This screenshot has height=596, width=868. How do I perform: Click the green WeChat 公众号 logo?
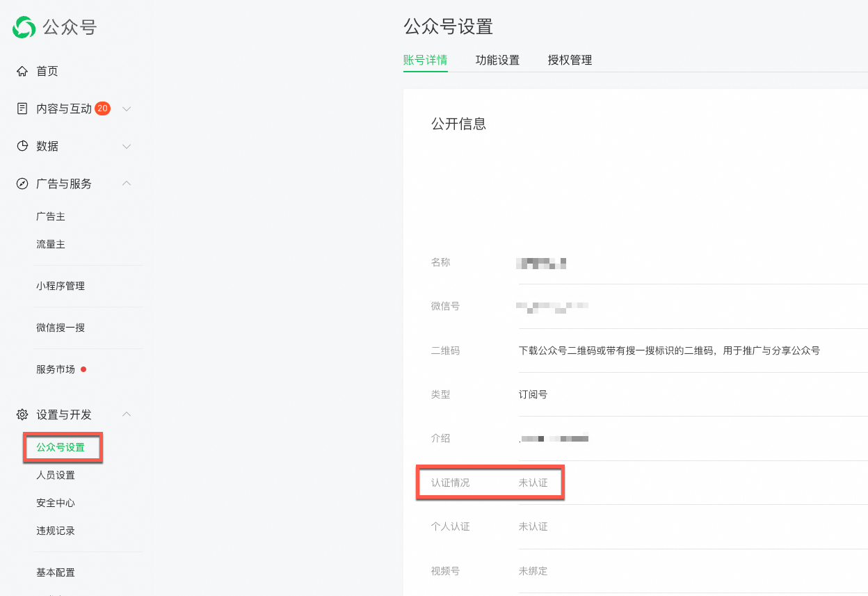(24, 28)
